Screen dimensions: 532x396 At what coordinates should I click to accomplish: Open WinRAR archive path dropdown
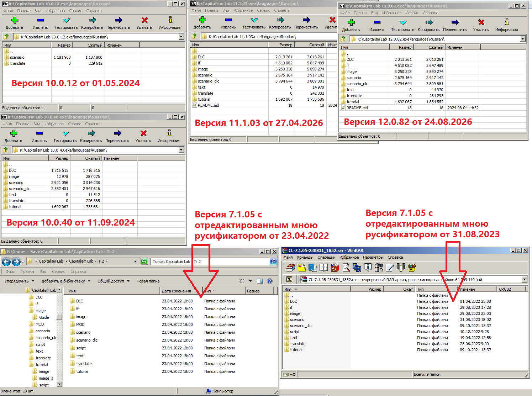tap(524, 280)
